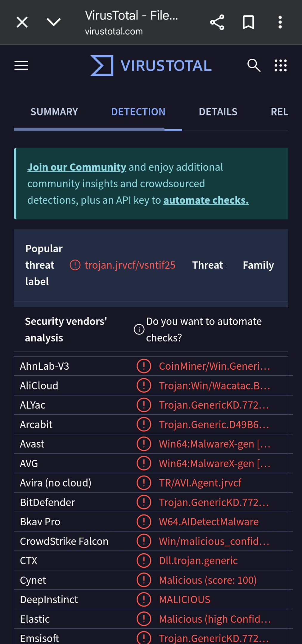Tap the VirusTotal logo
Image resolution: width=302 pixels, height=644 pixels.
(x=151, y=66)
